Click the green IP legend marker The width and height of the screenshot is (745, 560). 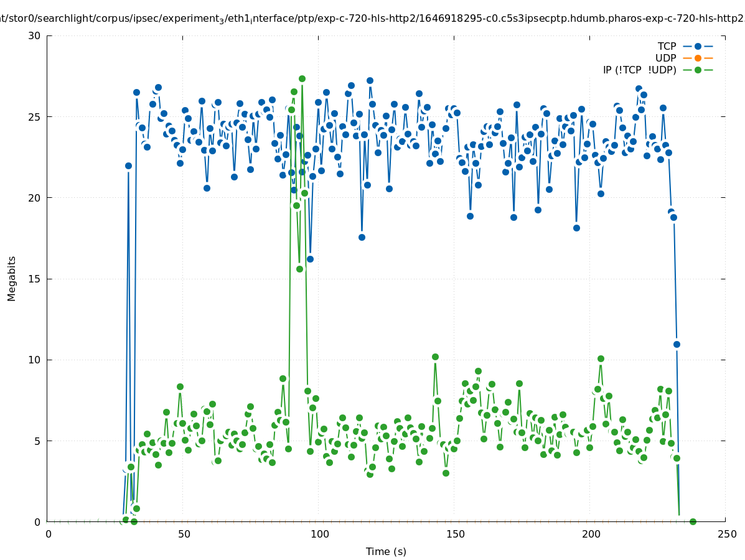698,70
